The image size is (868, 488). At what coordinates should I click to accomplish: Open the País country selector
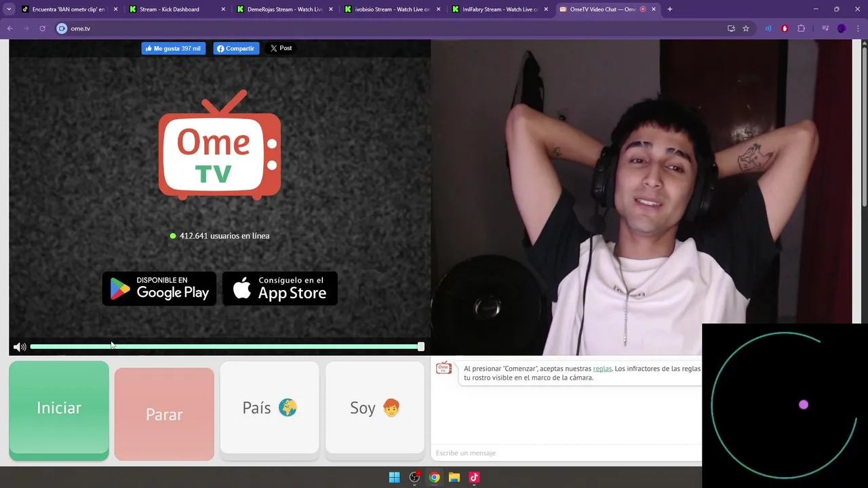269,408
